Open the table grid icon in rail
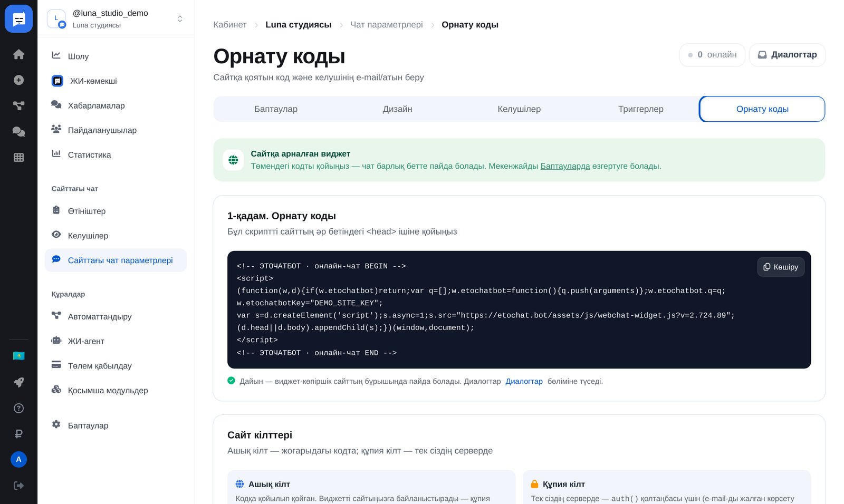 click(x=18, y=157)
